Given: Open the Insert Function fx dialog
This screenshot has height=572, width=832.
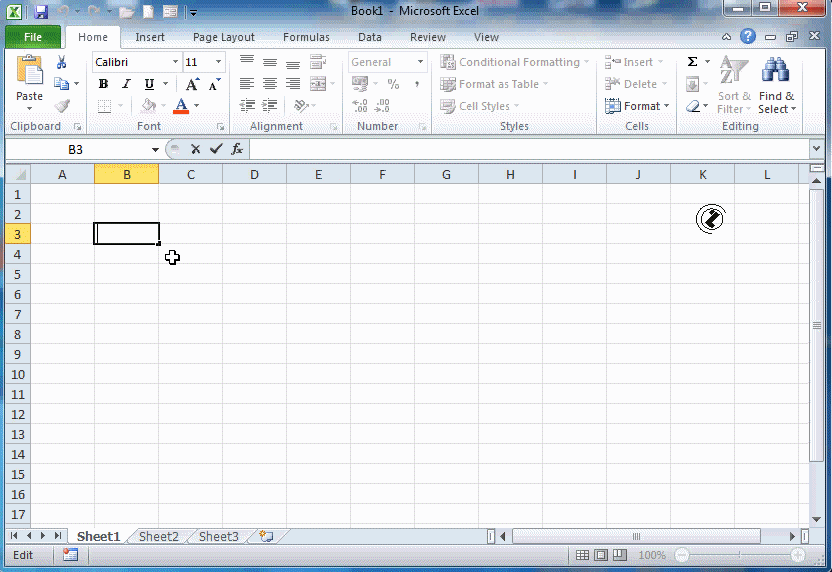Looking at the screenshot, I should pos(237,149).
